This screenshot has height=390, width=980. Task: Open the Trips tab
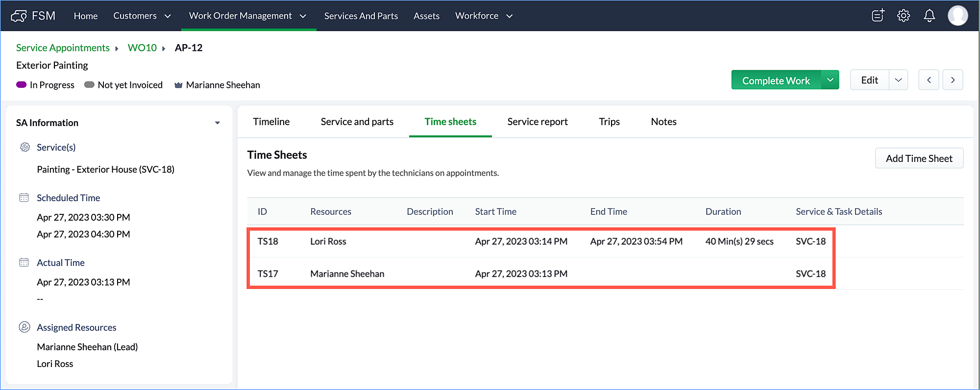pos(609,122)
